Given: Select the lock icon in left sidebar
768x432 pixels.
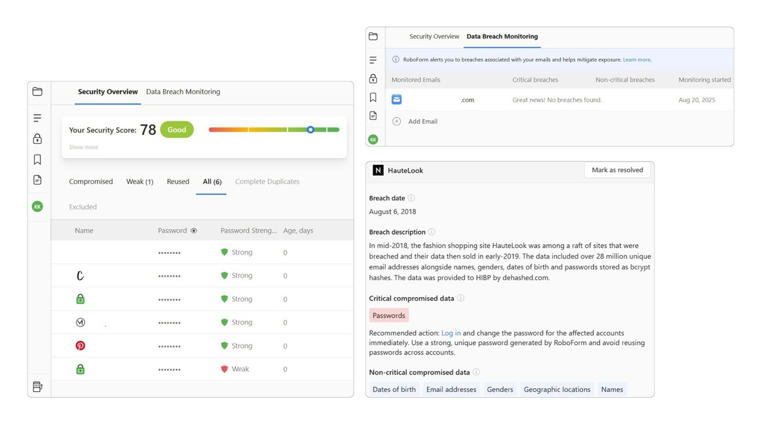Looking at the screenshot, I should pos(37,139).
